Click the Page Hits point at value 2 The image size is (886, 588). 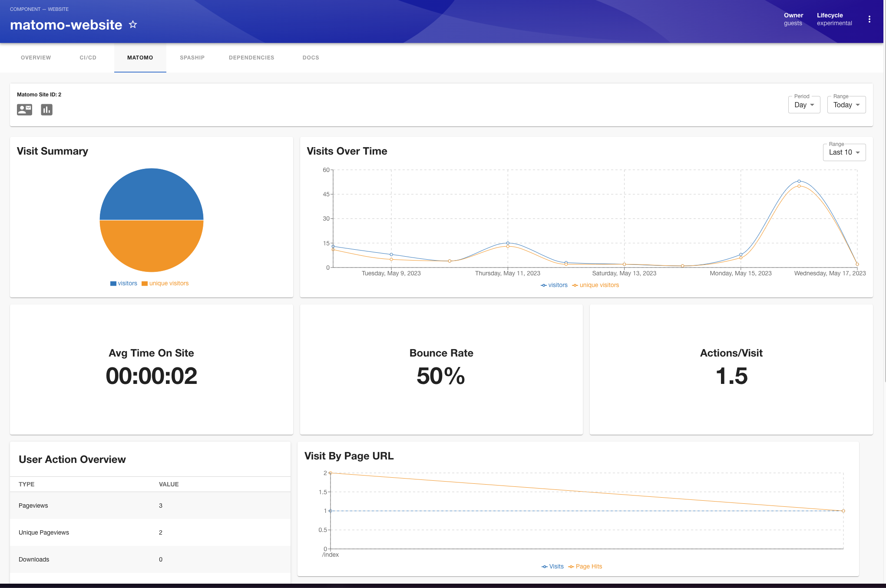pos(331,473)
